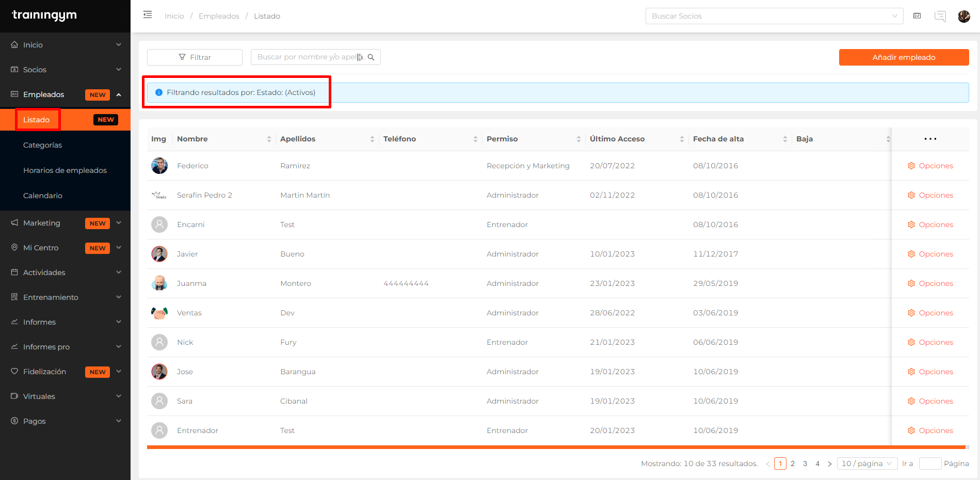980x480 pixels.
Task: Sort by Fecha de alta arrows
Action: coord(785,139)
